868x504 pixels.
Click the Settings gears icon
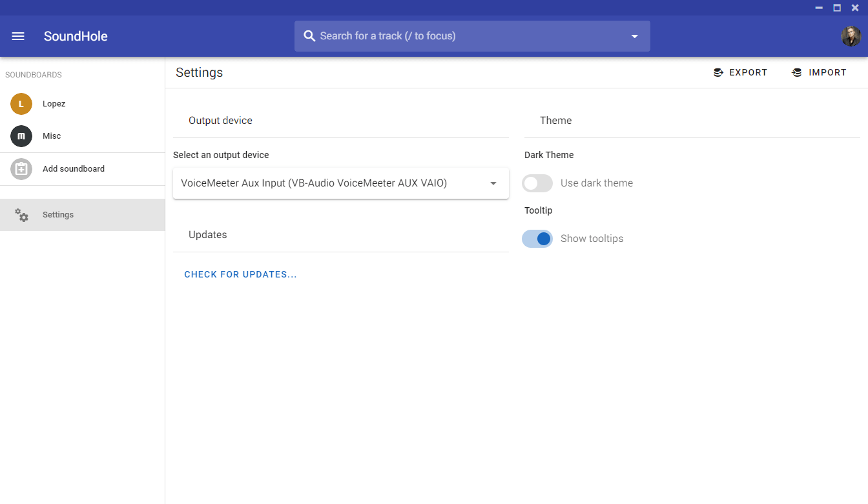pos(22,215)
